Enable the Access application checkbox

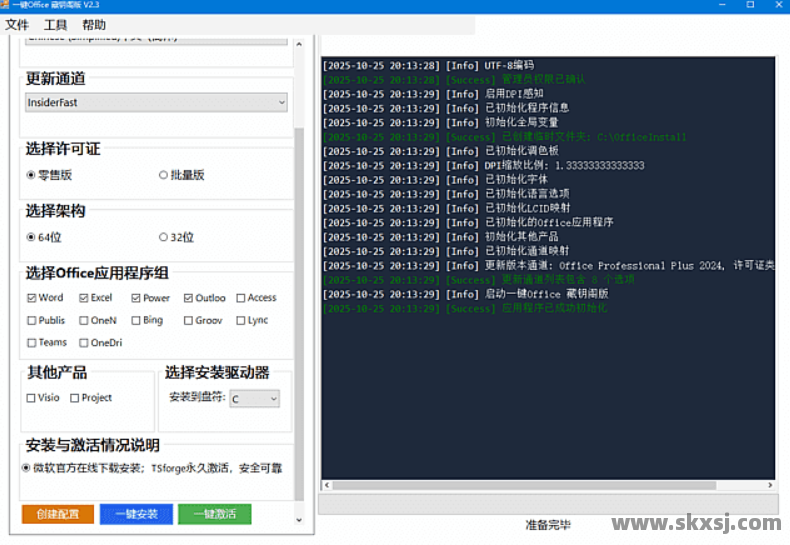(240, 298)
